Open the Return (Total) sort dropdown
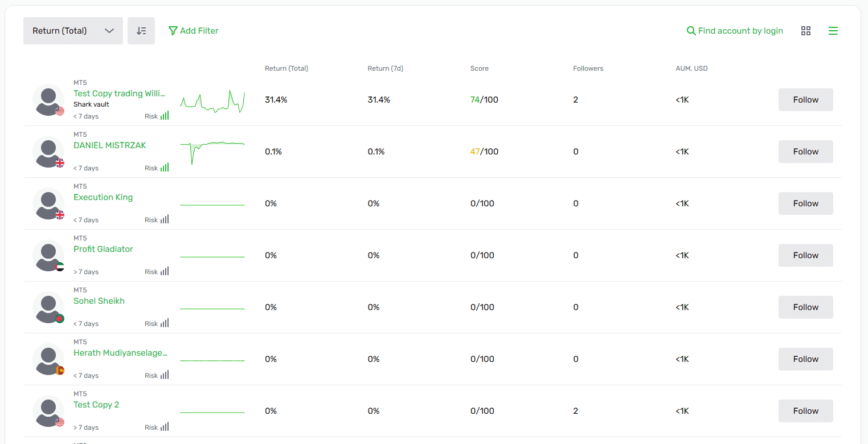The width and height of the screenshot is (868, 444). tap(73, 31)
